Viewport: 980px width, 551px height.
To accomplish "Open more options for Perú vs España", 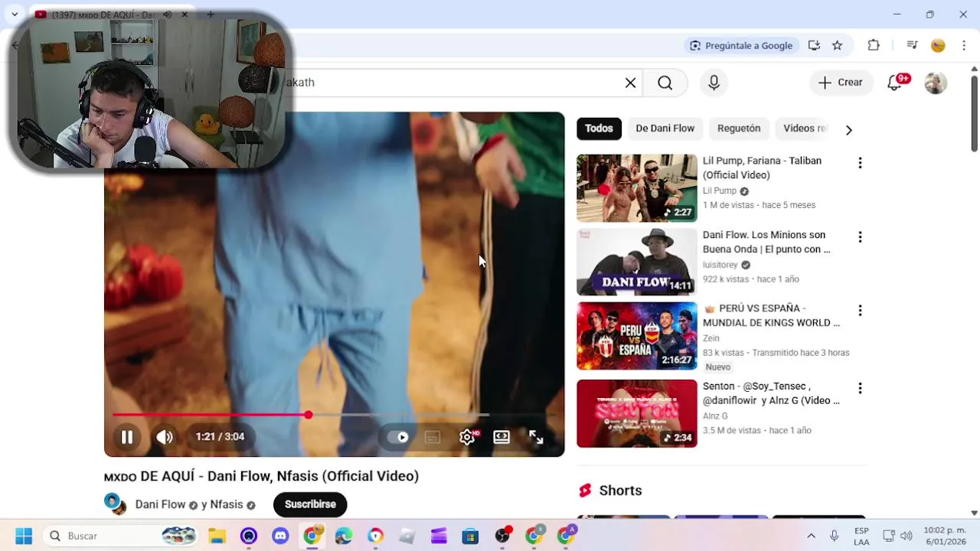I will pos(860,311).
